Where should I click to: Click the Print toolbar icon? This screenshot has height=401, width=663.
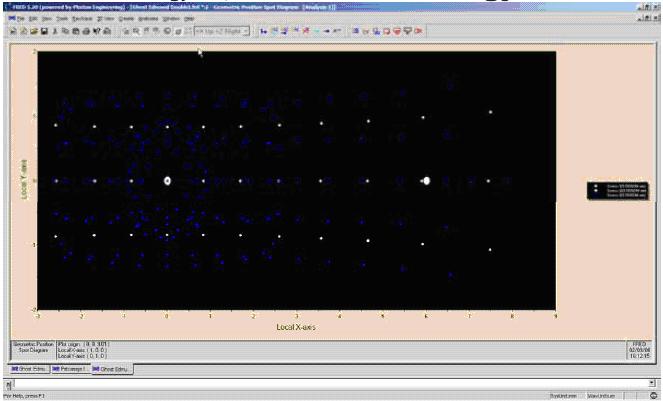tap(86, 31)
